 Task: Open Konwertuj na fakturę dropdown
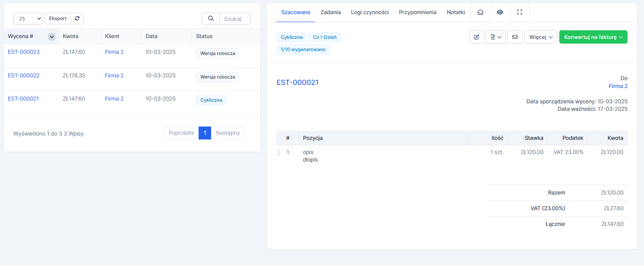[593, 37]
